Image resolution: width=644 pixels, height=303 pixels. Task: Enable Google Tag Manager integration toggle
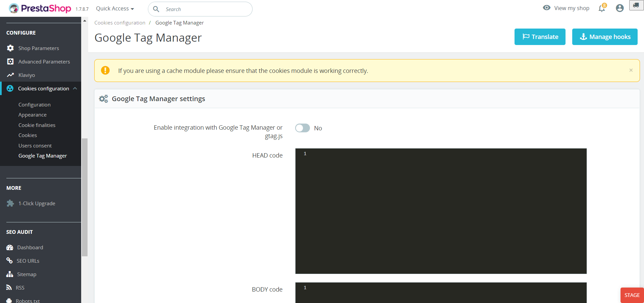pos(303,128)
